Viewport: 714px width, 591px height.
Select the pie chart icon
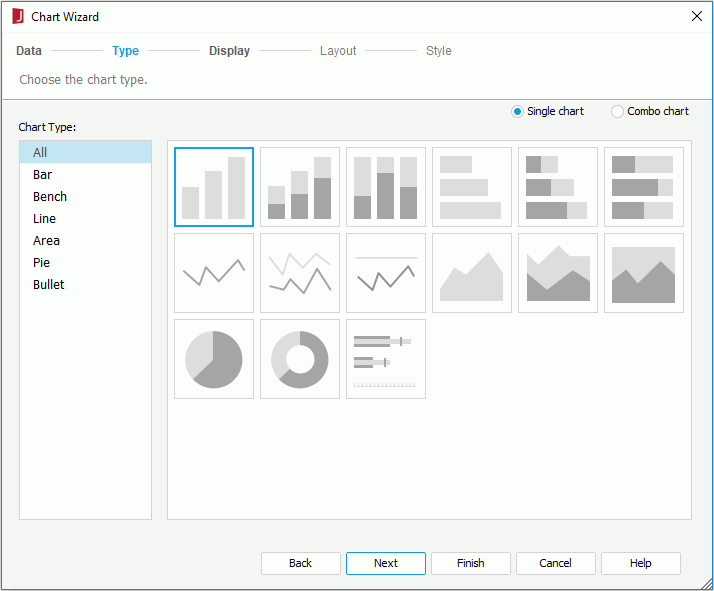coord(214,359)
